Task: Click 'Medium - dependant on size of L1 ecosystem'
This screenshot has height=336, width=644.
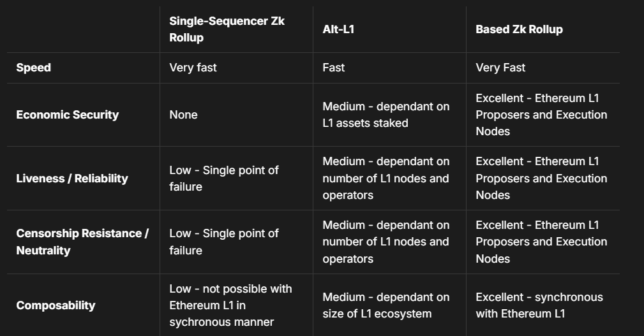Action: pos(384,305)
